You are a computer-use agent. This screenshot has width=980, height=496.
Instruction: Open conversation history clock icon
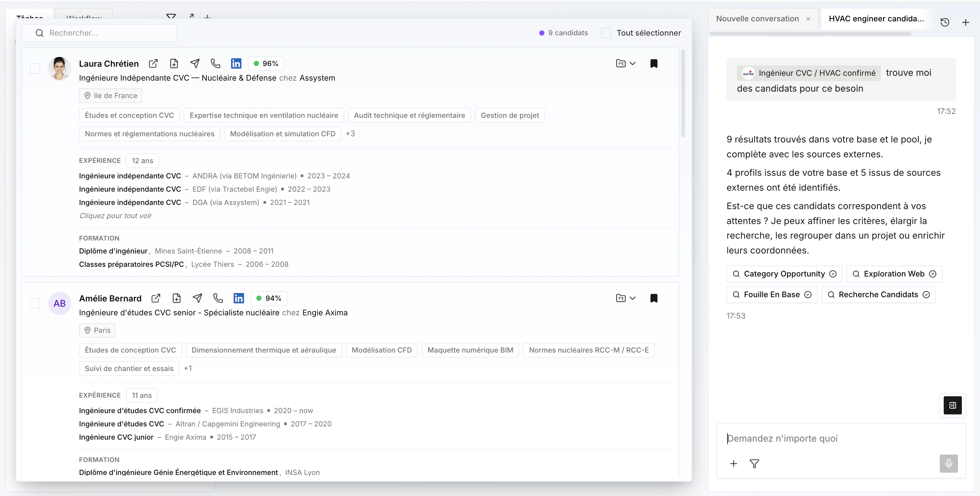coord(945,22)
